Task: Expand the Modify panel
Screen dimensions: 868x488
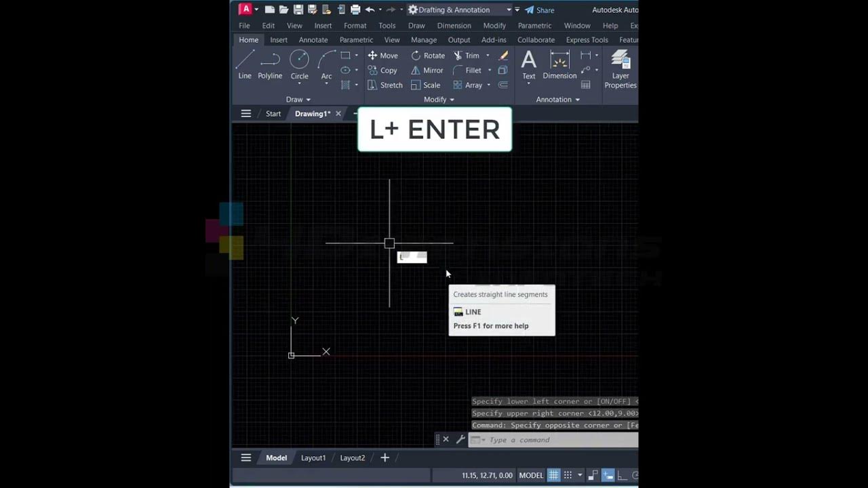Action: click(x=439, y=100)
